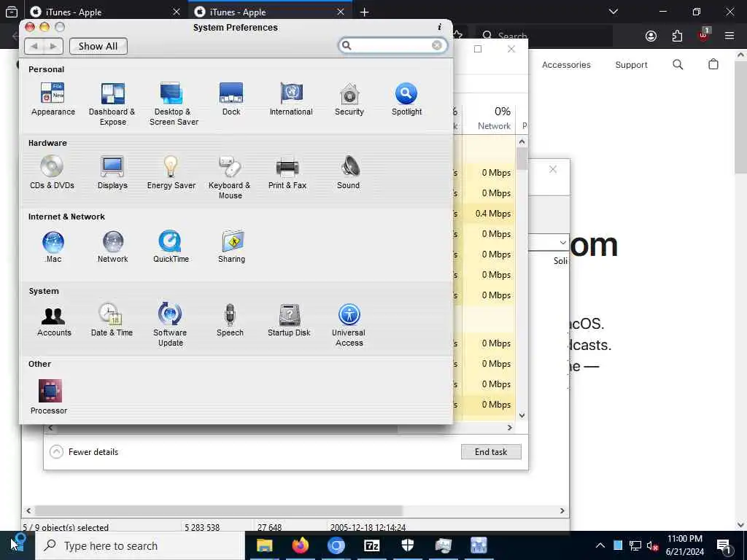Click scroll right arrow in 7-Zip window
Viewport: 747px width, 560px height.
[562, 510]
